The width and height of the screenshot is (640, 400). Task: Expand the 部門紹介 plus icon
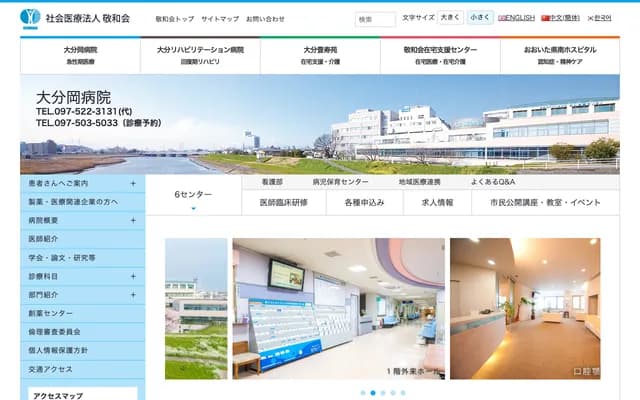point(133,295)
